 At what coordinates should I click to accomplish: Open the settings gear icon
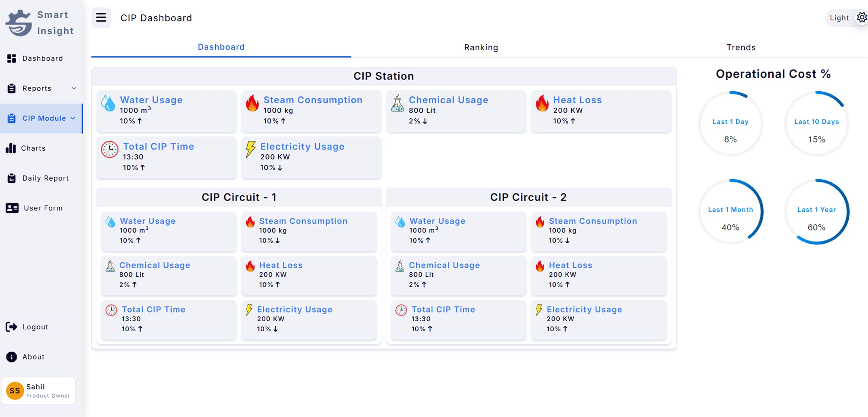861,18
